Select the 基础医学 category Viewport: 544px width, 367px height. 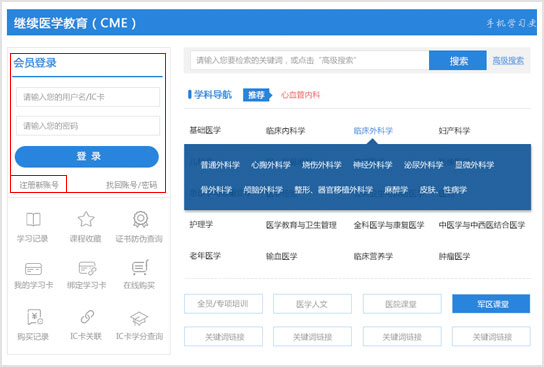(205, 130)
